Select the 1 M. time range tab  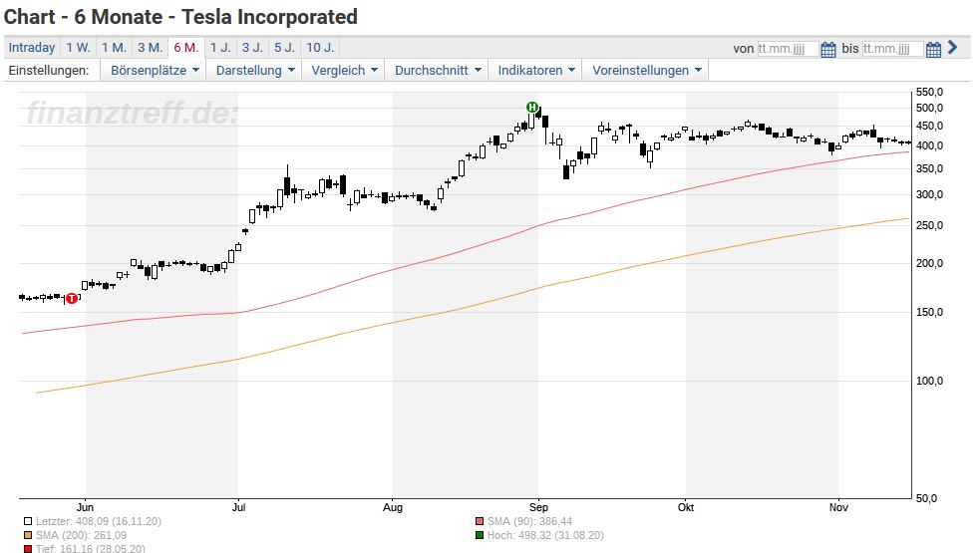tap(115, 48)
